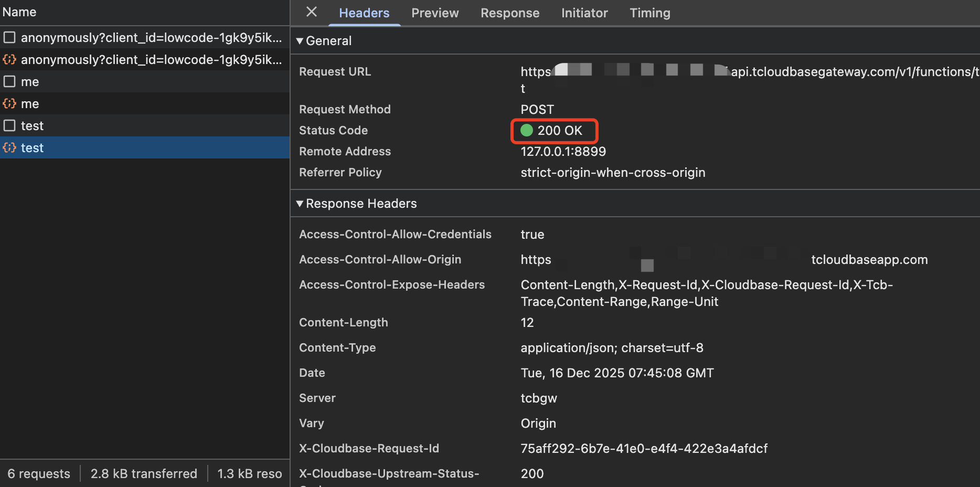Screen dimensions: 980x487
Task: Close the request details panel
Action: 312,12
